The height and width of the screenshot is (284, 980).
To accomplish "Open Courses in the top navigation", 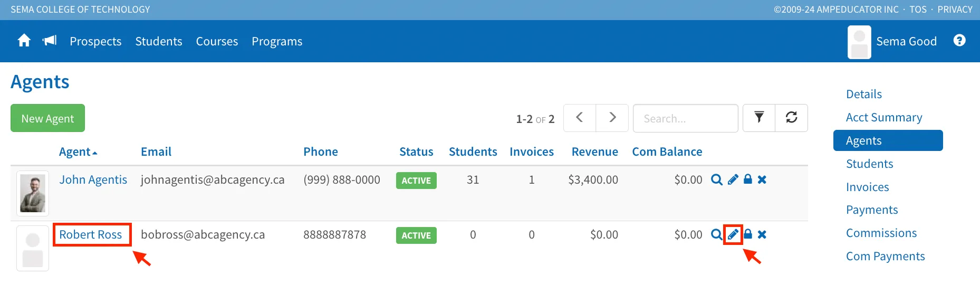I will click(x=217, y=41).
